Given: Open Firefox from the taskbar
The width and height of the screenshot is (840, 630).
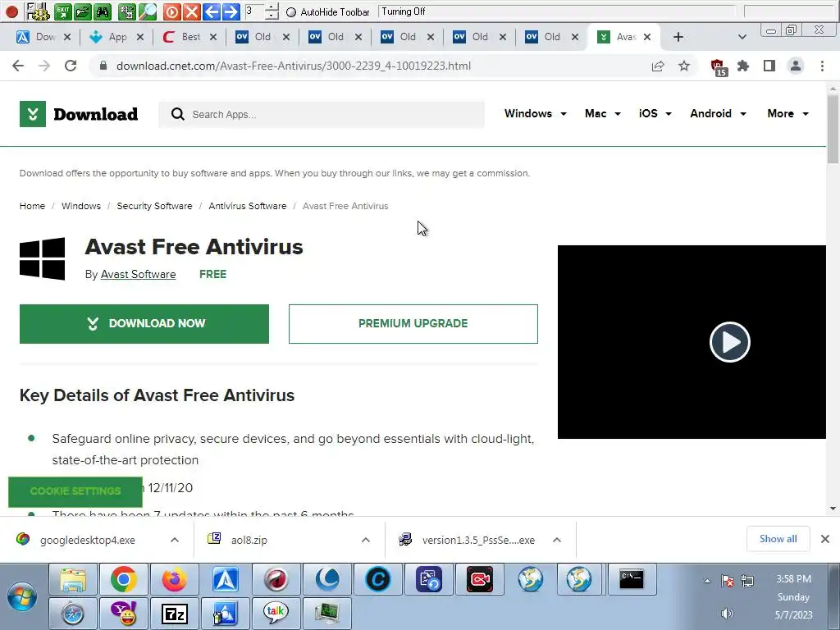Looking at the screenshot, I should point(175,579).
